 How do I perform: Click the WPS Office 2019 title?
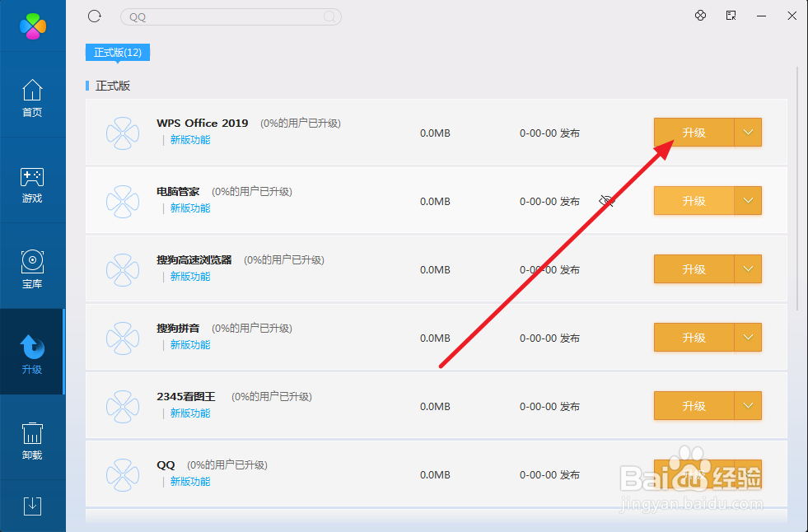coord(203,123)
